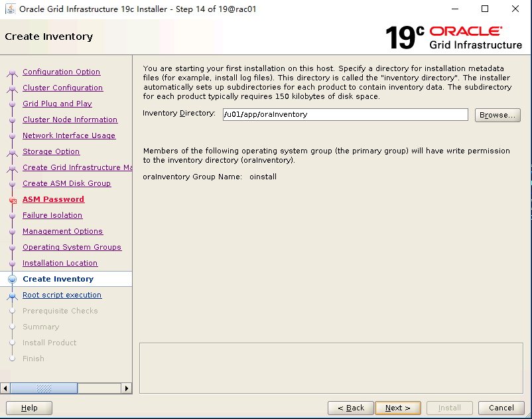Minimize the installer window
This screenshot has width=532, height=419.
tap(455, 9)
